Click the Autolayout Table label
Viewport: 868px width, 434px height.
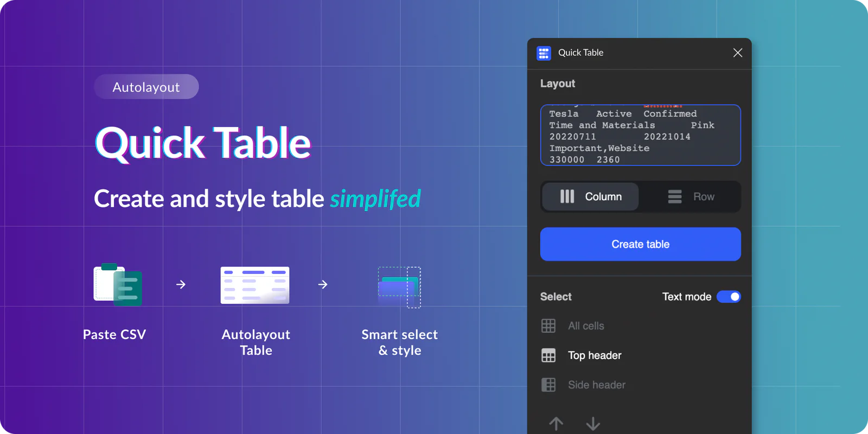click(x=256, y=342)
